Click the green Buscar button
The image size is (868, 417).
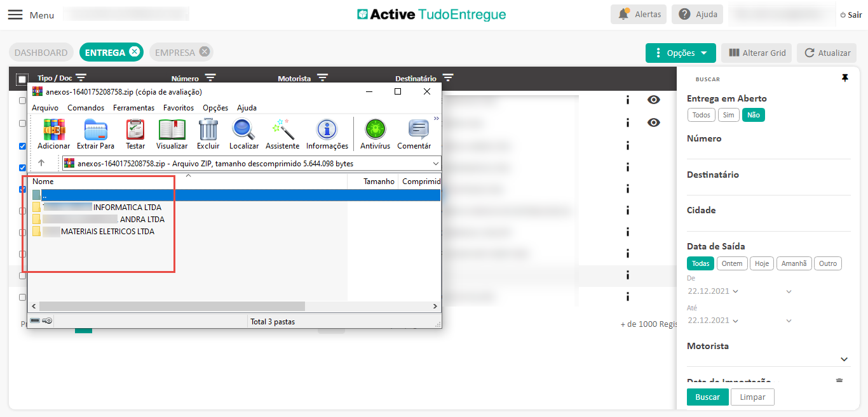pyautogui.click(x=707, y=397)
